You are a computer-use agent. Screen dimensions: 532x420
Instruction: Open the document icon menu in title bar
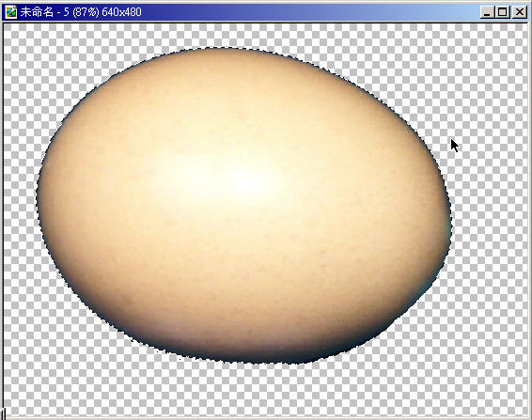point(10,12)
